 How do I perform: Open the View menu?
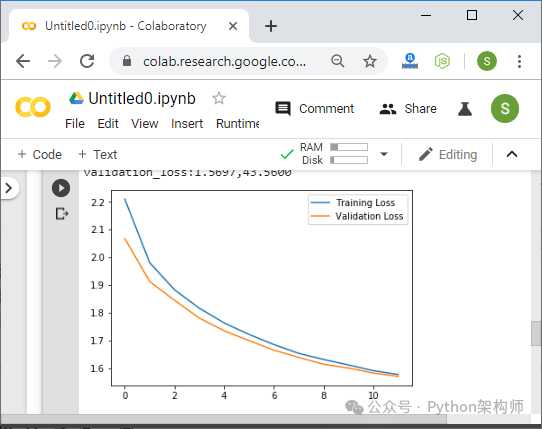pyautogui.click(x=144, y=123)
